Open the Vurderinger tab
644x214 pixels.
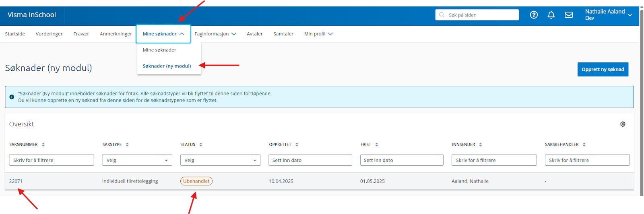point(49,34)
